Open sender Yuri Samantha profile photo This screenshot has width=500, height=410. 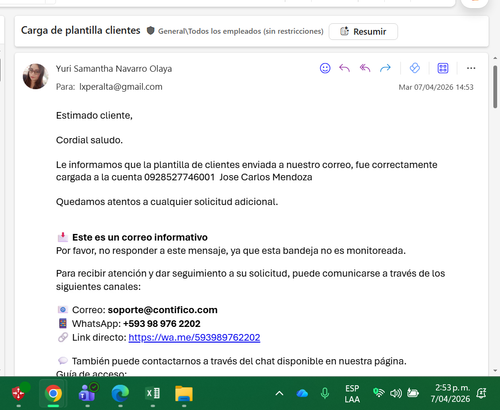(35, 76)
